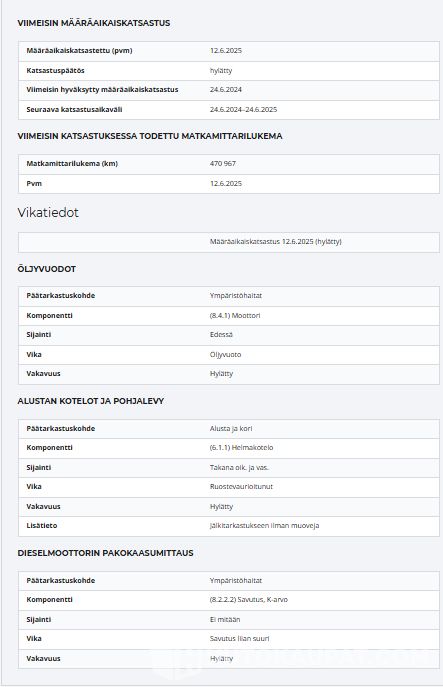
Task: Select the Ruostevaurioitunut fault text
Action: click(x=241, y=487)
